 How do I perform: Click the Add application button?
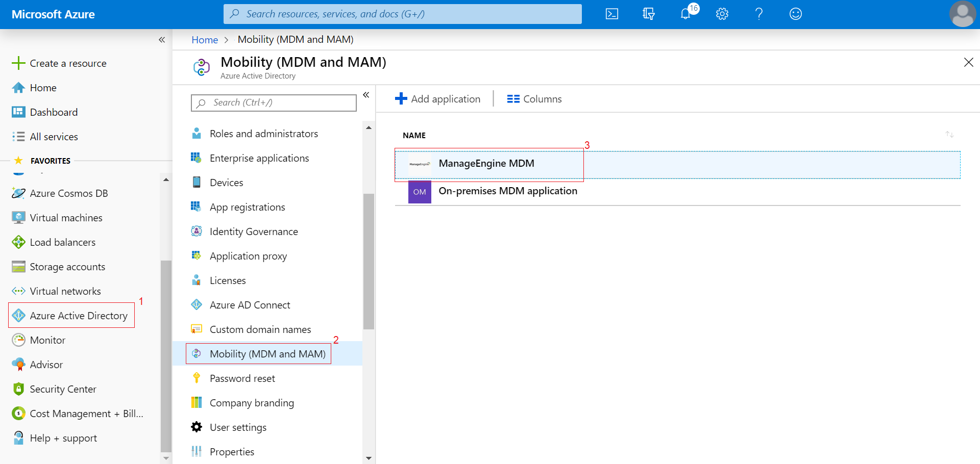coord(438,99)
